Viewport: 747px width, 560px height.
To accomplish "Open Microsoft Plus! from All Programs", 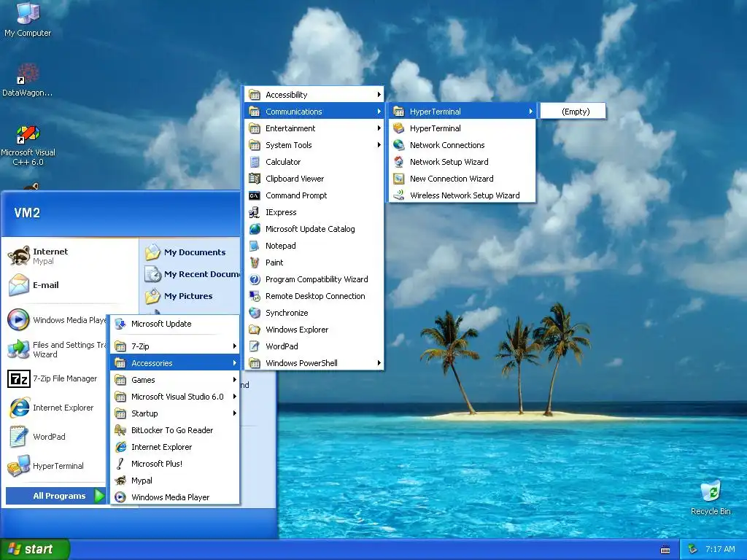I will coord(175,463).
